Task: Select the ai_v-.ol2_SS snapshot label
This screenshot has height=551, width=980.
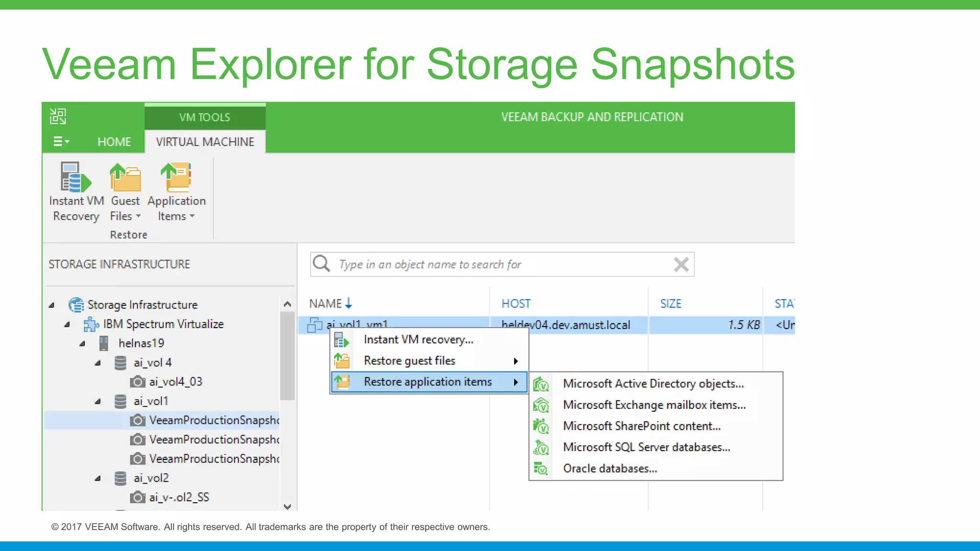Action: 179,497
